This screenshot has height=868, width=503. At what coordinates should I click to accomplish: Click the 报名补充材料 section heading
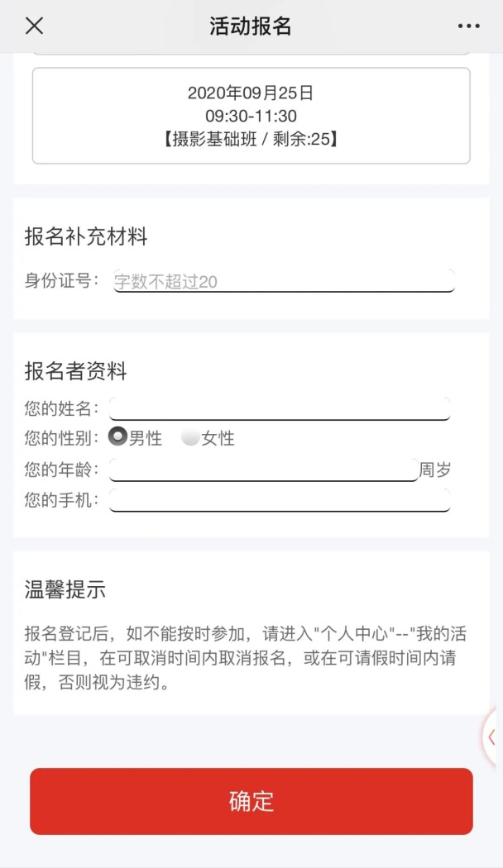tap(86, 236)
